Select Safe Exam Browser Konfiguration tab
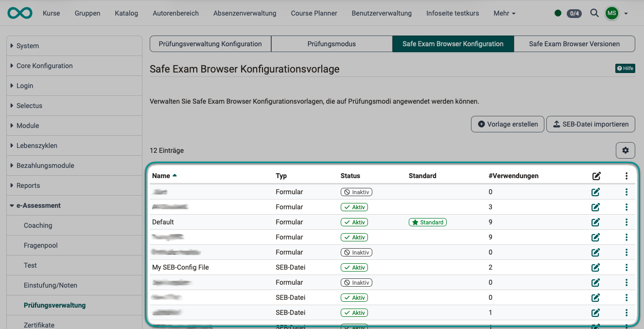The image size is (644, 329). [x=453, y=44]
